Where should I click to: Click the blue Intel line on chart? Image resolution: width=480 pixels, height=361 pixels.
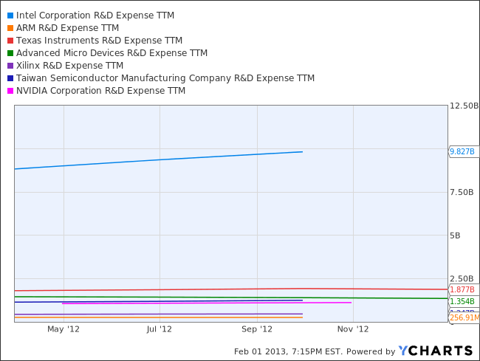pyautogui.click(x=159, y=160)
